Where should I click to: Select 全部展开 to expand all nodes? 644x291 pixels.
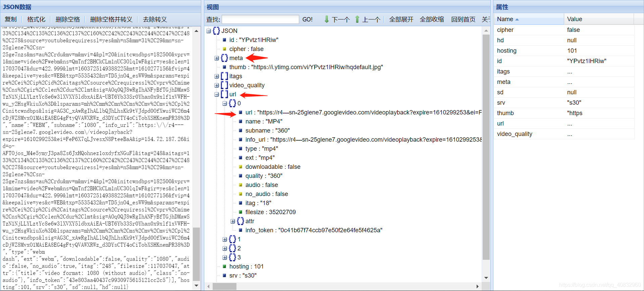coord(401,19)
